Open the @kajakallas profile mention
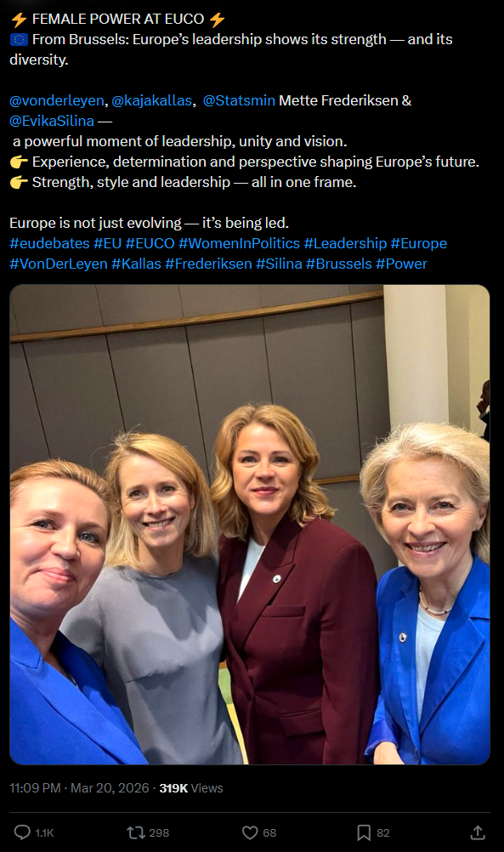 pos(151,100)
